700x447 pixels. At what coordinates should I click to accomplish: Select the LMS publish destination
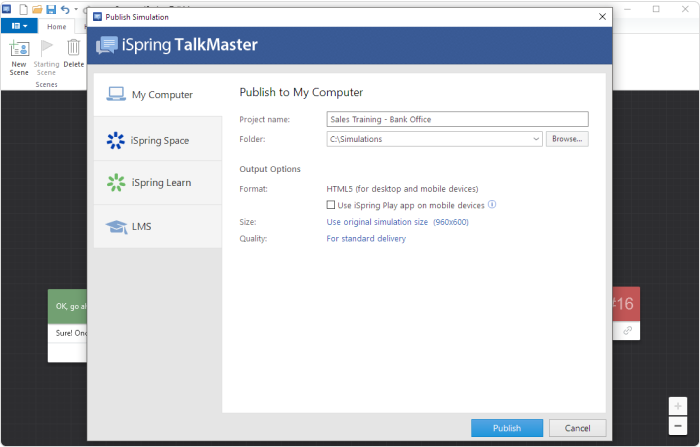pyautogui.click(x=158, y=226)
